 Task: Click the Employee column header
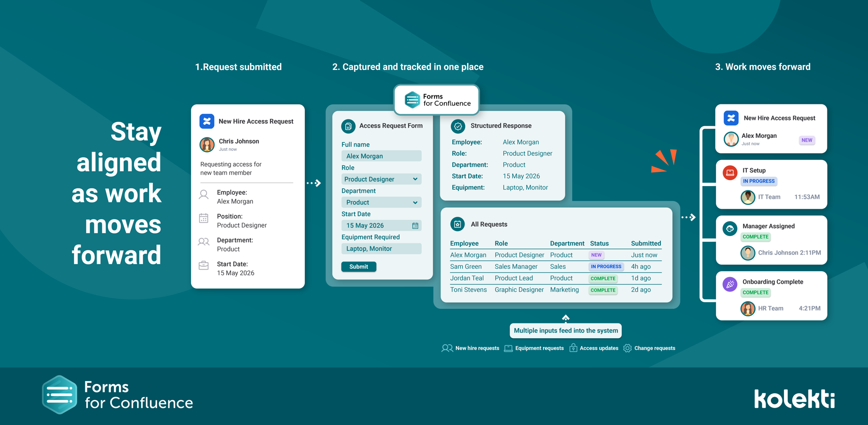[464, 243]
